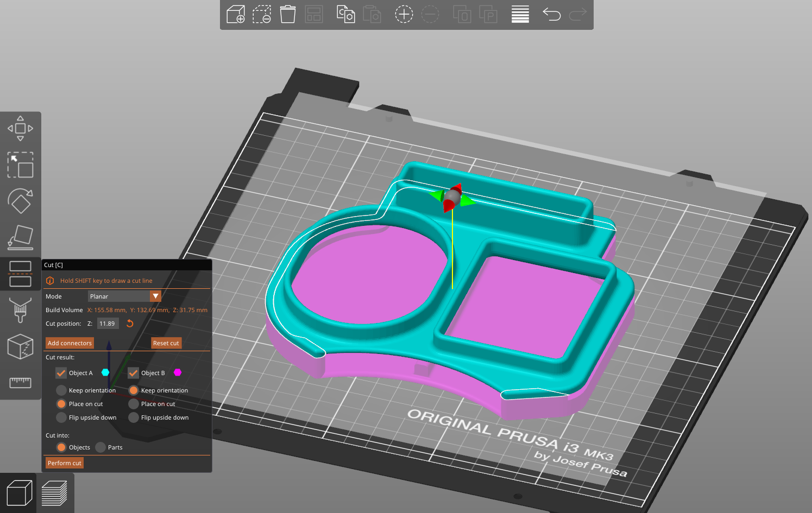Click the Z cut position input field
The image size is (812, 513).
tap(108, 324)
